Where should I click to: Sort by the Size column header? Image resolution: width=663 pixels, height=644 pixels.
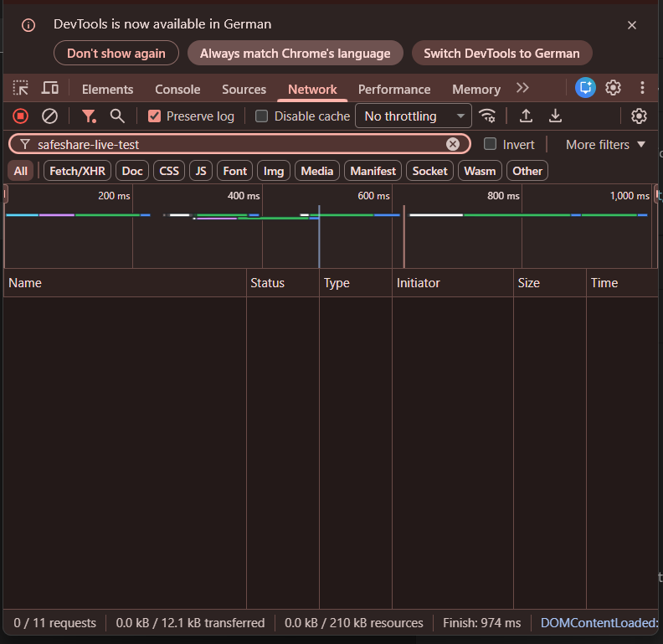pos(550,283)
